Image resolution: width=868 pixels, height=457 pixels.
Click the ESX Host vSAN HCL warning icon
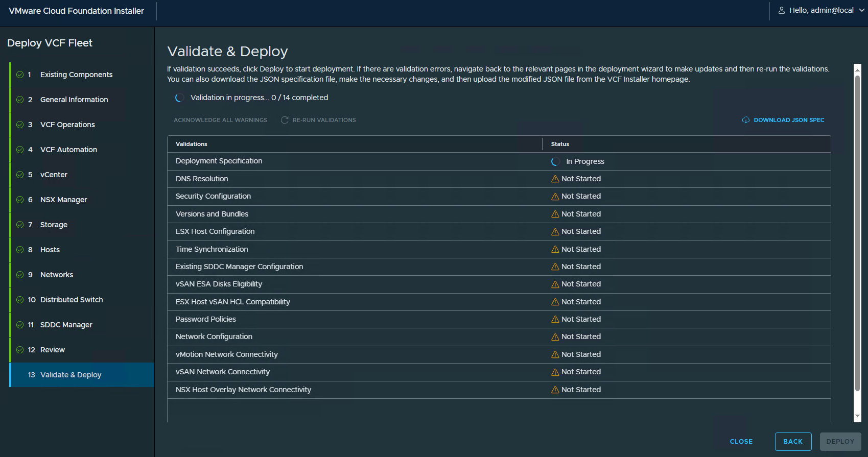coord(555,302)
